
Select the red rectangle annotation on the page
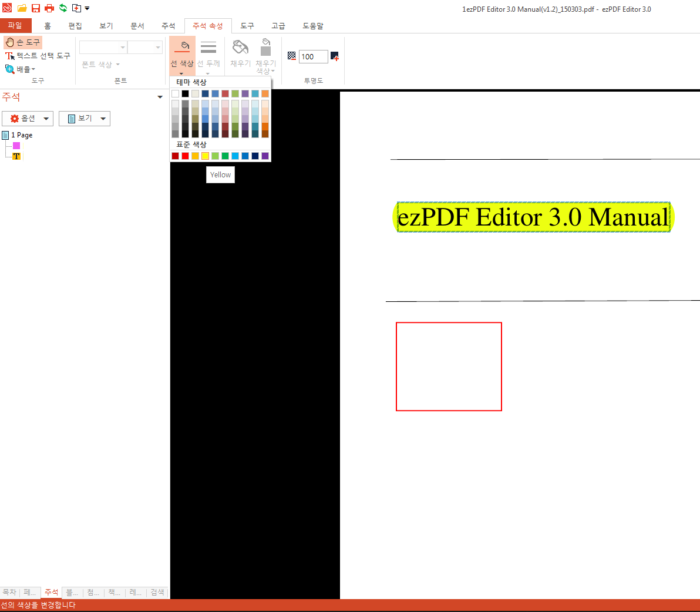[x=449, y=366]
